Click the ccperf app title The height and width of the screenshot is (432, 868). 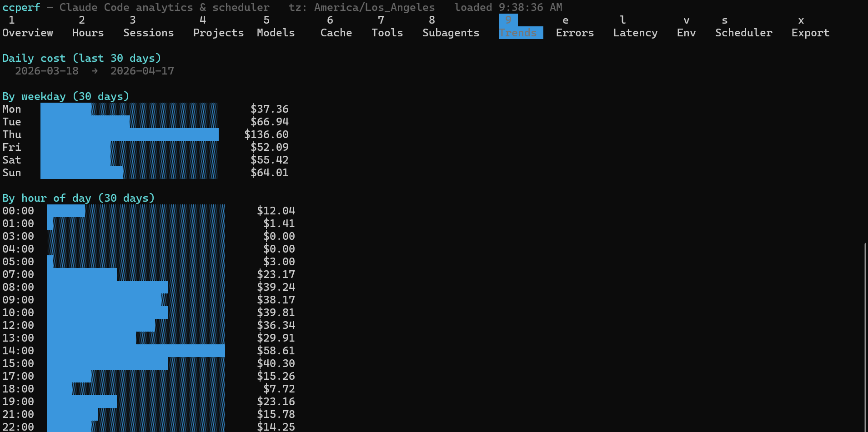coord(21,7)
